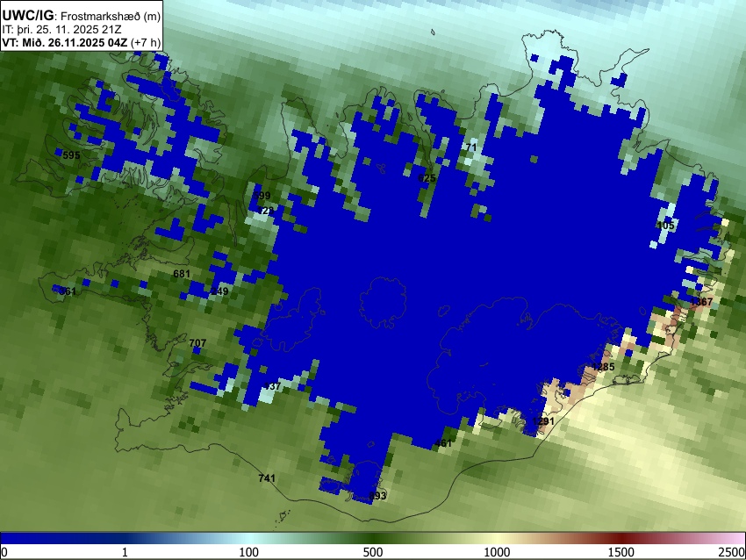
Task: Click the 1285 value label
Action: [603, 367]
